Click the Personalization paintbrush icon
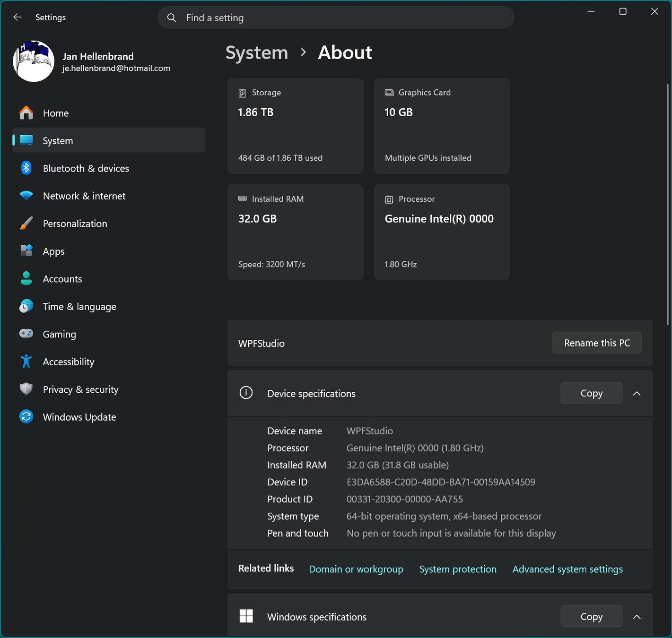The image size is (672, 638). click(26, 223)
